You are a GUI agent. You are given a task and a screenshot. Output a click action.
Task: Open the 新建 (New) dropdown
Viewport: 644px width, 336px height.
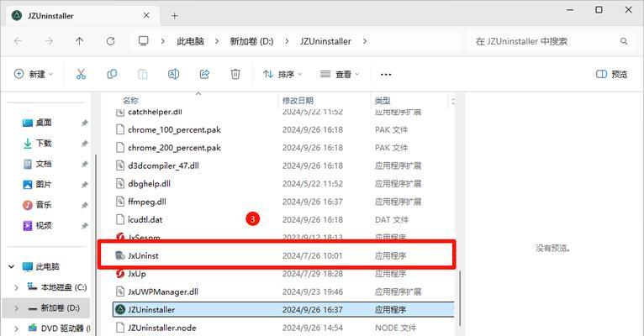coord(34,74)
